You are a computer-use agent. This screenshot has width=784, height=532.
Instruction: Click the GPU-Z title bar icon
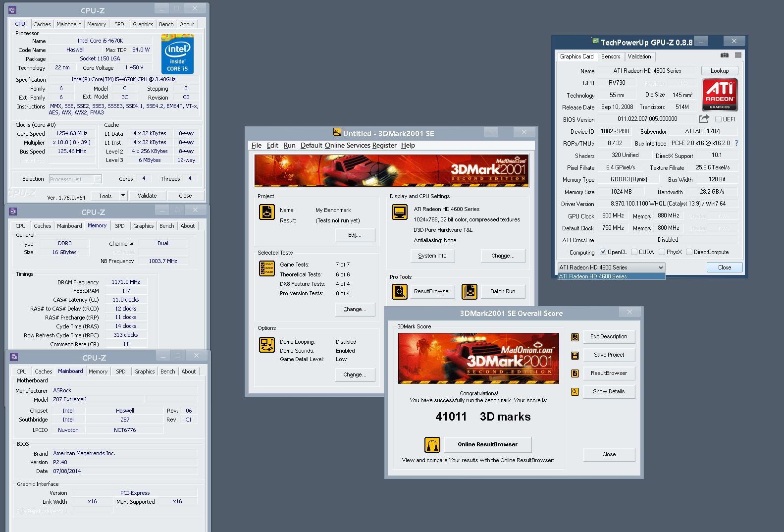click(595, 41)
